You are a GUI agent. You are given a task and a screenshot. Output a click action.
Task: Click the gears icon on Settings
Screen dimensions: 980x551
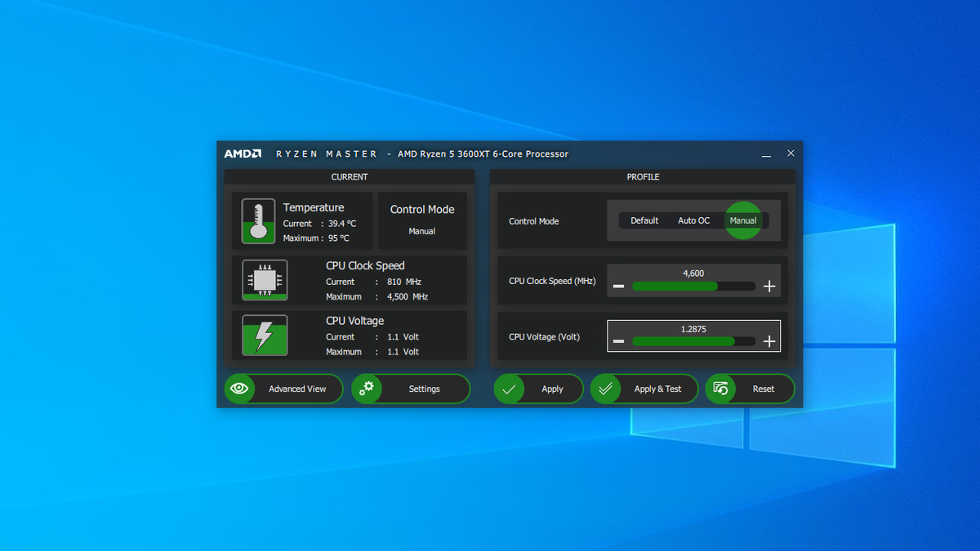pos(367,389)
